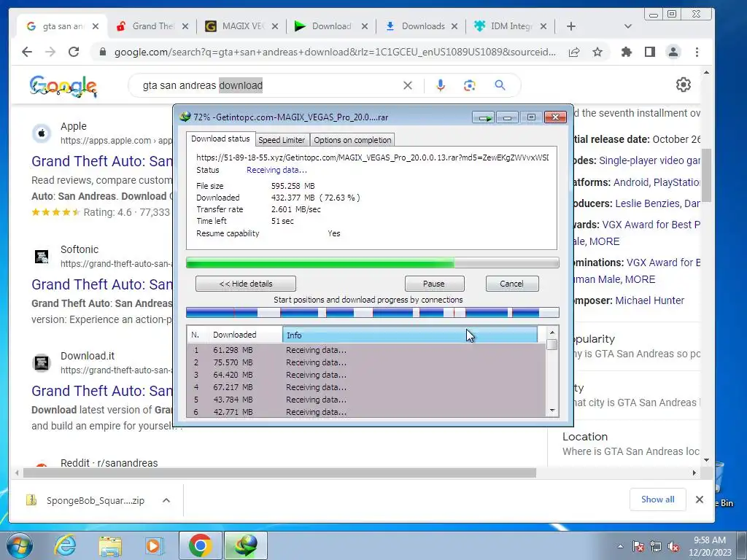Click the muted volume tray icon
747x560 pixels.
[x=673, y=547]
